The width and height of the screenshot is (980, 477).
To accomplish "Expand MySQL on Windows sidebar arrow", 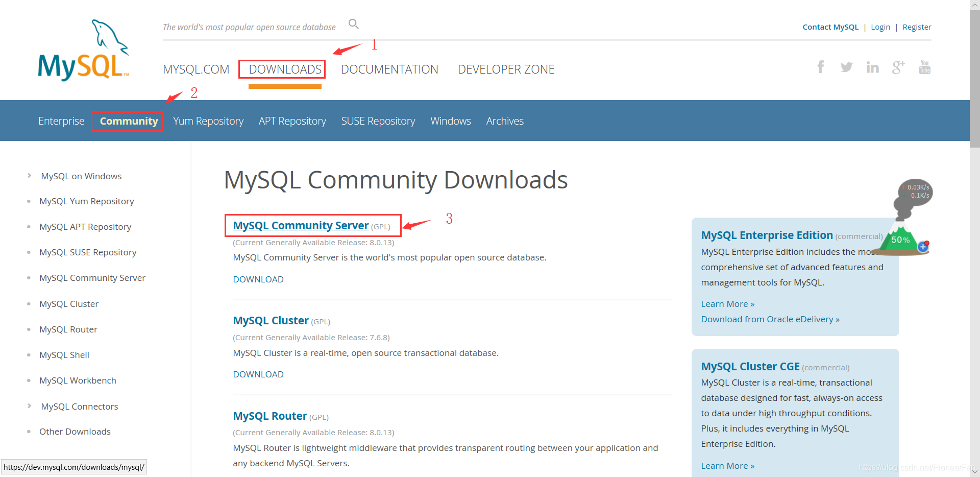I will [29, 176].
